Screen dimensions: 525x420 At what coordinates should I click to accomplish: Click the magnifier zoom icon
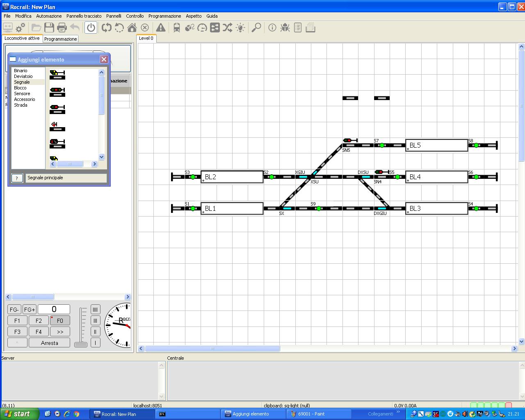click(256, 27)
